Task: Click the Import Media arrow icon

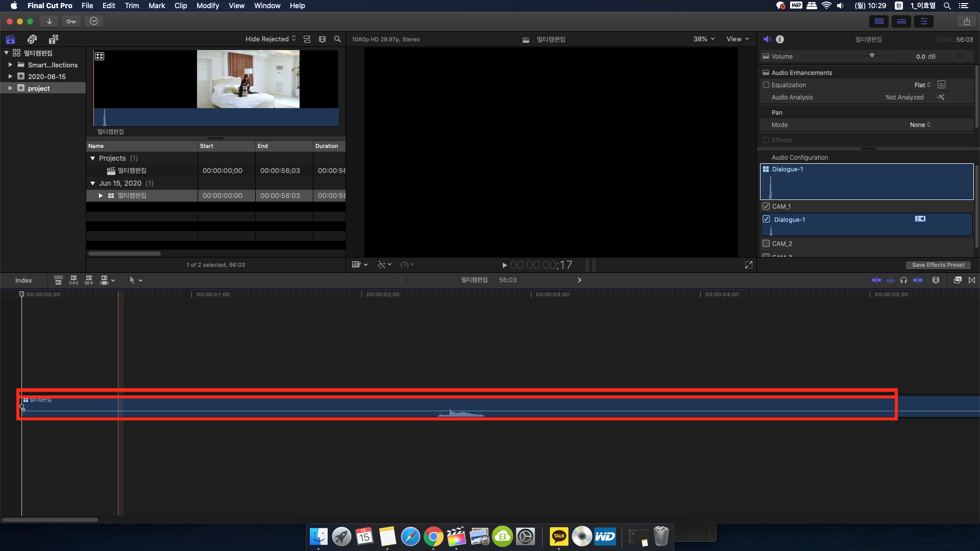Action: coord(49,21)
